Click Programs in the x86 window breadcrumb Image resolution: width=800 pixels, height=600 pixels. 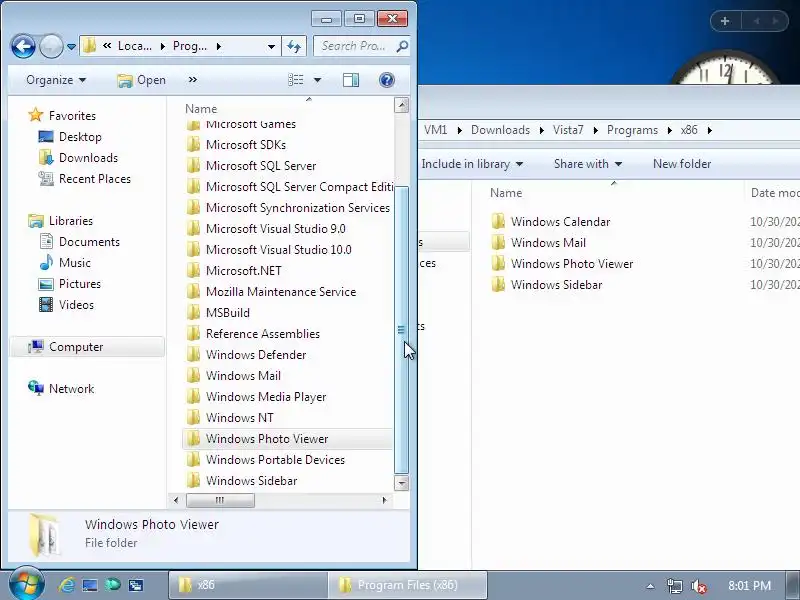632,130
